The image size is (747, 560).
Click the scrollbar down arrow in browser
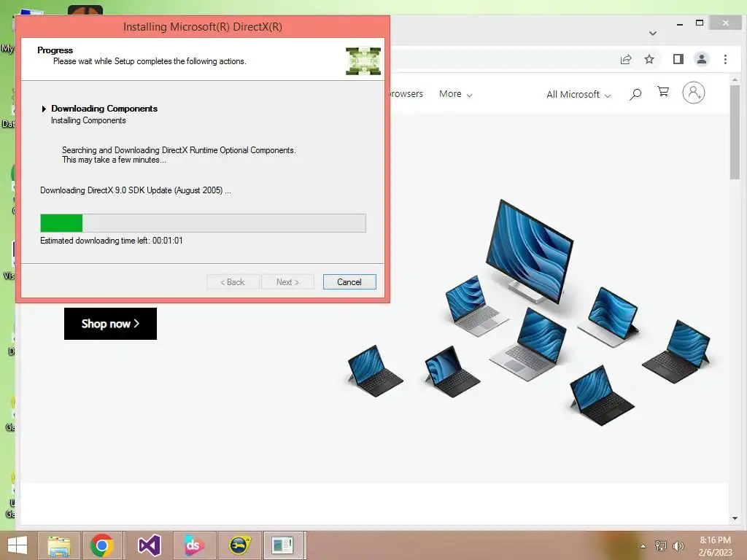[x=735, y=518]
